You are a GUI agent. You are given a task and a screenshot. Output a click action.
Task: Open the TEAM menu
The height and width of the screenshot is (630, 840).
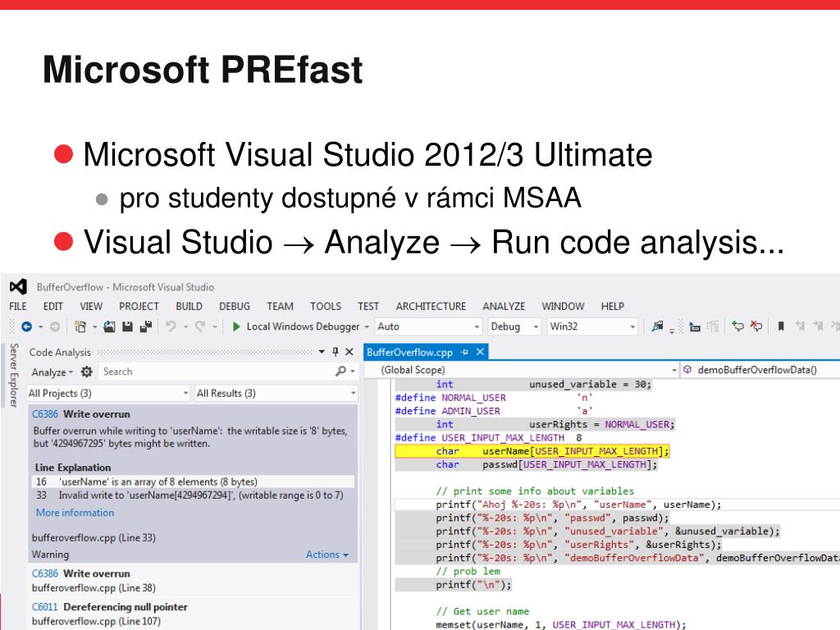(x=281, y=307)
